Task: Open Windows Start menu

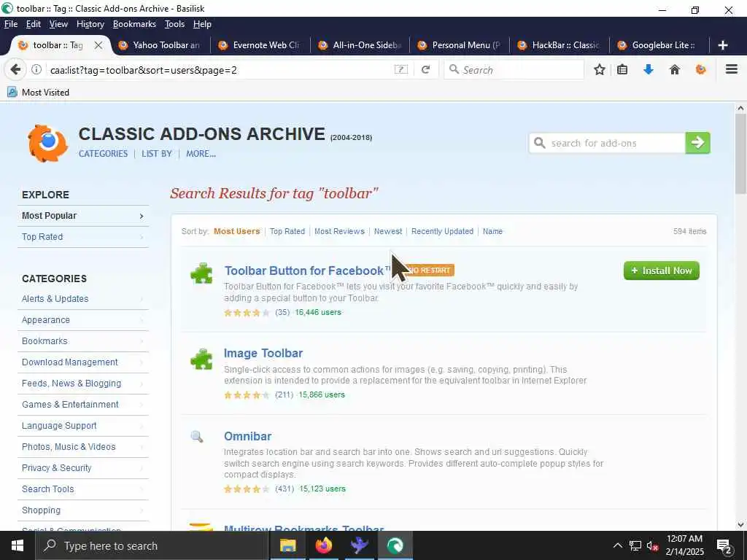Action: pyautogui.click(x=18, y=545)
